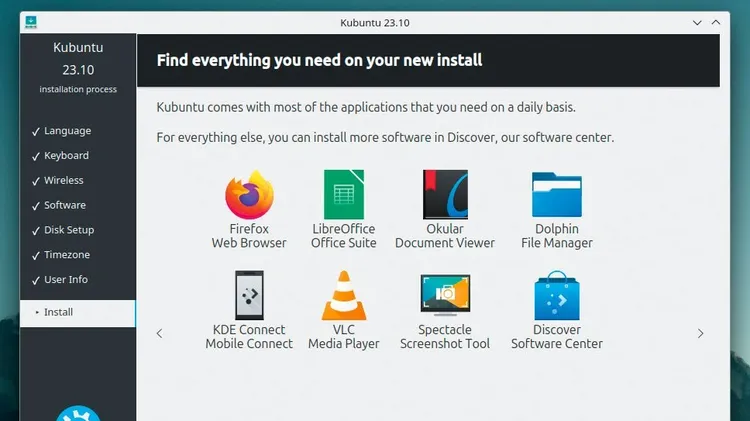Click the 'KDE Connect Mobile Connect' label
This screenshot has height=421, width=750.
click(x=249, y=337)
